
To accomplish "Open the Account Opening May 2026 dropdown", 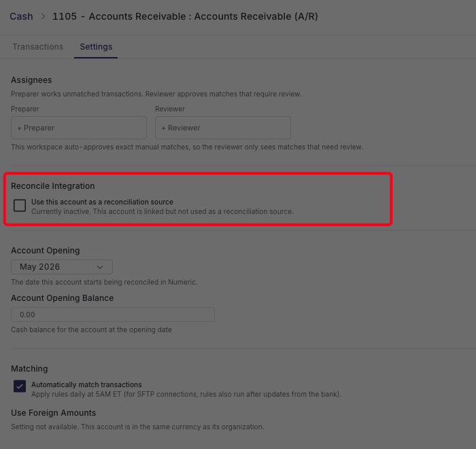I will [x=62, y=267].
